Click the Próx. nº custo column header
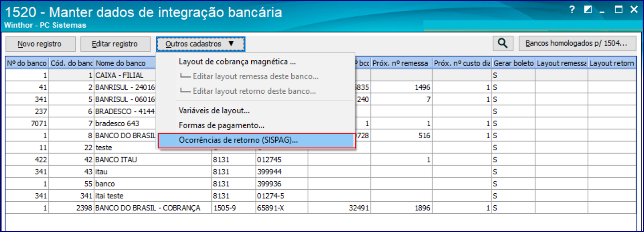Screen dimensions: 644x232 tap(462, 63)
